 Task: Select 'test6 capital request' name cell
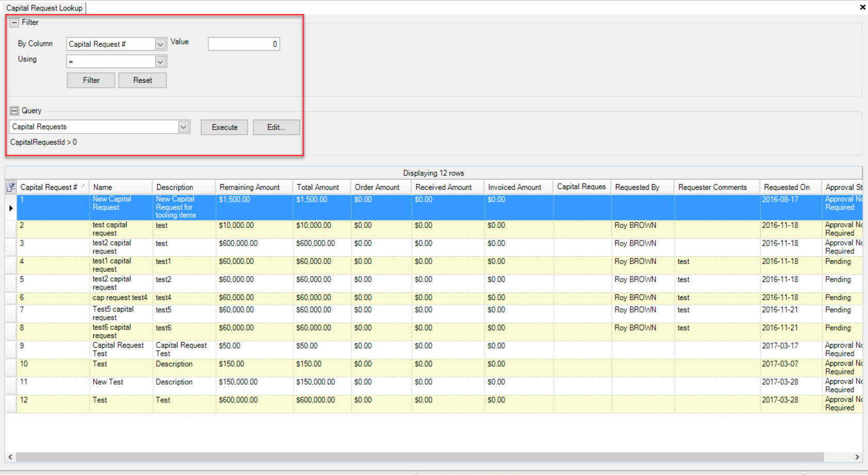tap(121, 332)
